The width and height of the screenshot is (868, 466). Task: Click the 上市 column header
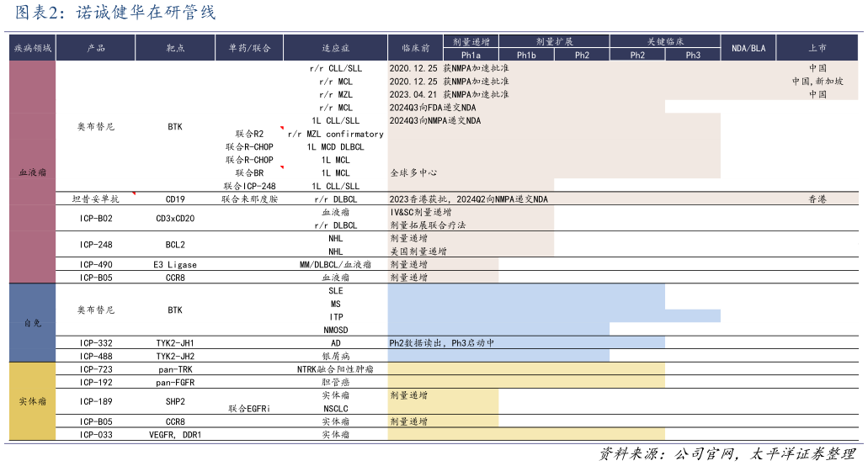(x=817, y=48)
